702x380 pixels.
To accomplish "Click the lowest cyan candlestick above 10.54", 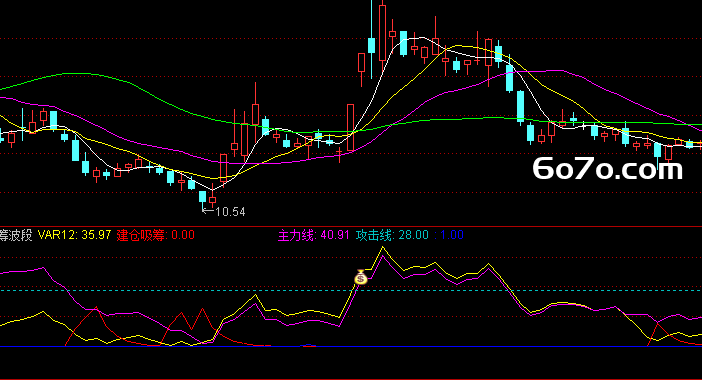I will point(202,197).
